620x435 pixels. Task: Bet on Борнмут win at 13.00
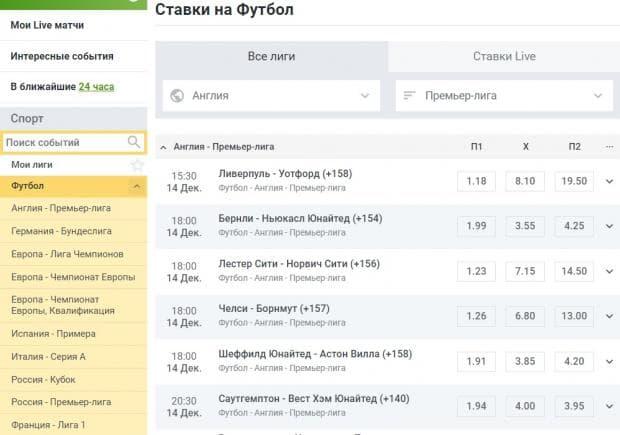574,316
